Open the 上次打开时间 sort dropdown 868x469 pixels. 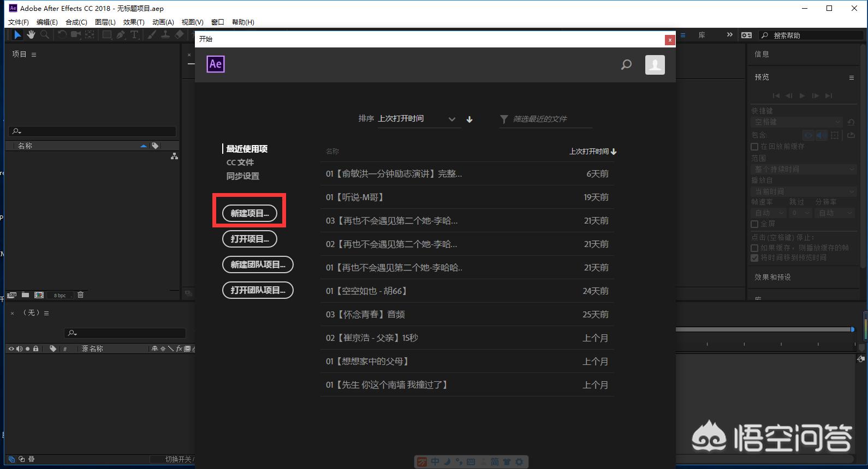pos(419,119)
